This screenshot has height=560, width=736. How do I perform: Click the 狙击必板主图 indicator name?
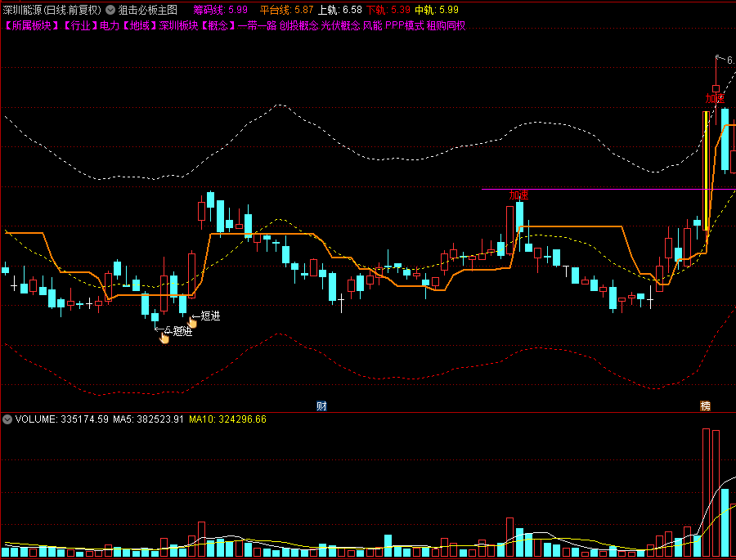pos(148,10)
